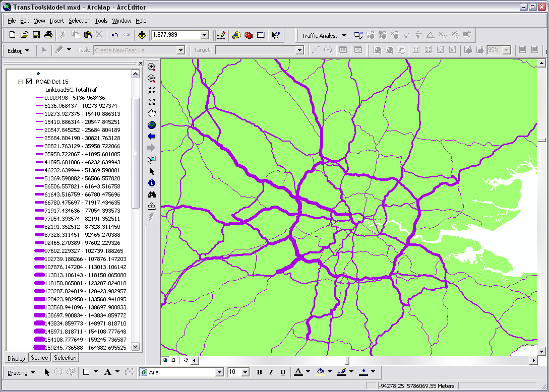Switch to the Display tab
Image resolution: width=549 pixels, height=392 pixels.
16,358
